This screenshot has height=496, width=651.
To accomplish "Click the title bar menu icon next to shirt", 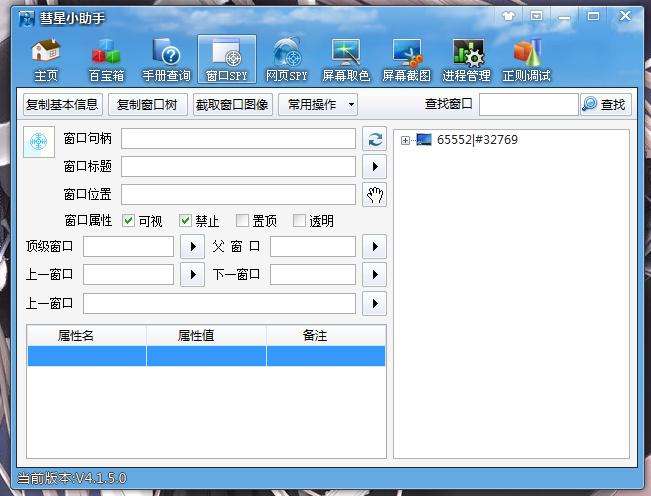I will (536, 16).
